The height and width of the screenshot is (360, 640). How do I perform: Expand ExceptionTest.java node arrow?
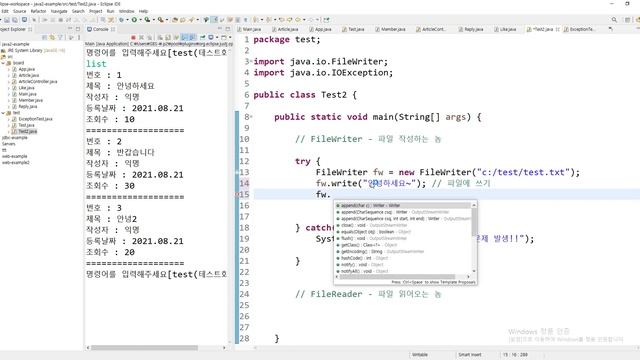pos(9,119)
